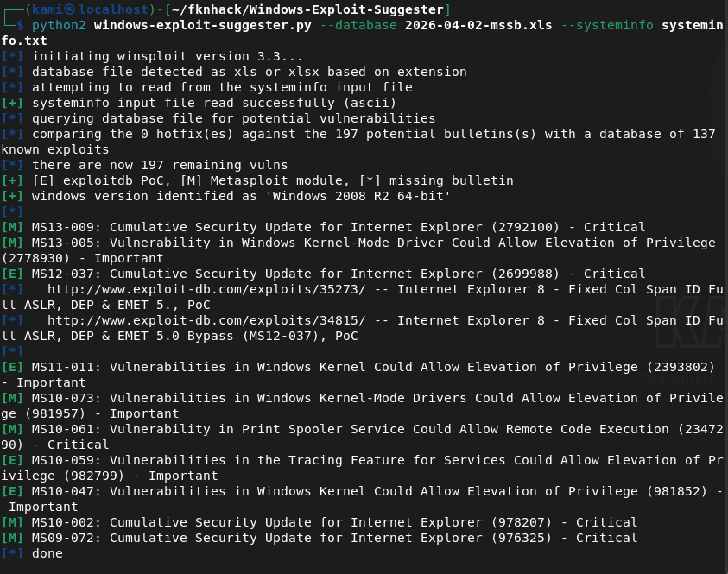Click the [*] marker beside done

pos(13,553)
